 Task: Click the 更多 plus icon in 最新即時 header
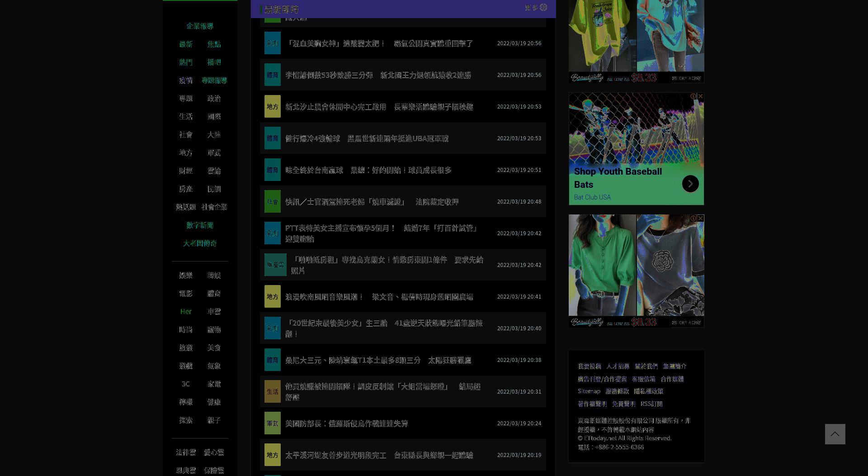click(x=543, y=7)
